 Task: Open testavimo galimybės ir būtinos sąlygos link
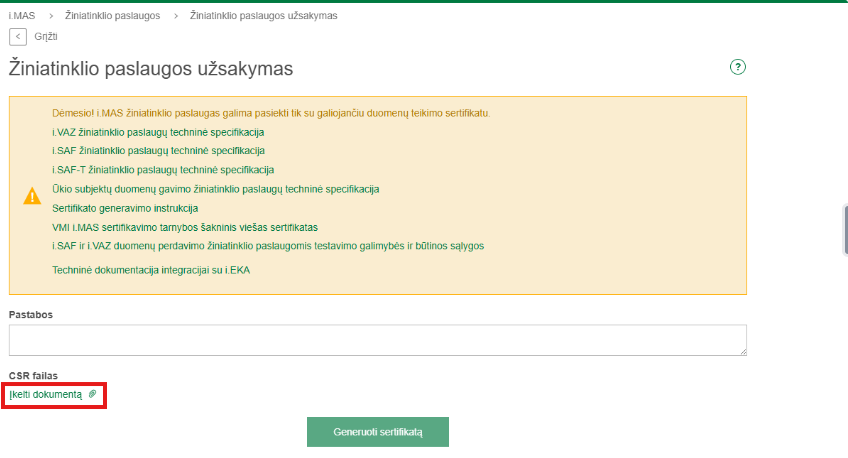(268, 245)
